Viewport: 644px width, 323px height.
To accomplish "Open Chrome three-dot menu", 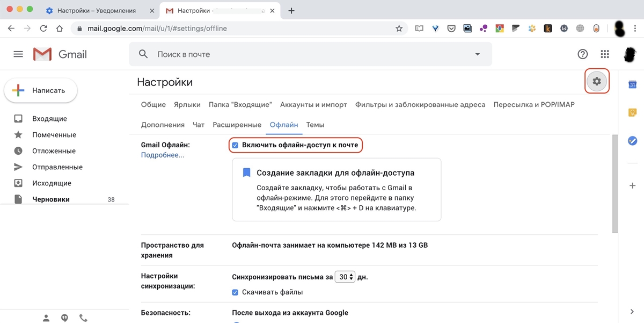I will pos(635,28).
